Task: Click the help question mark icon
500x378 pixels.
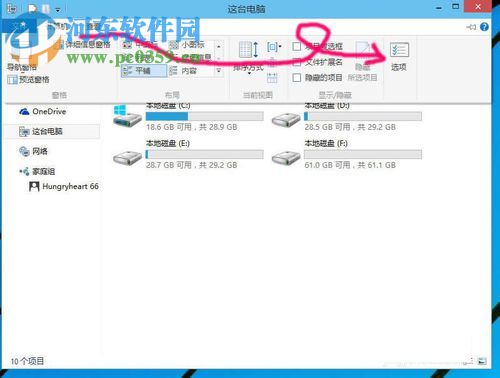Action: 485,27
